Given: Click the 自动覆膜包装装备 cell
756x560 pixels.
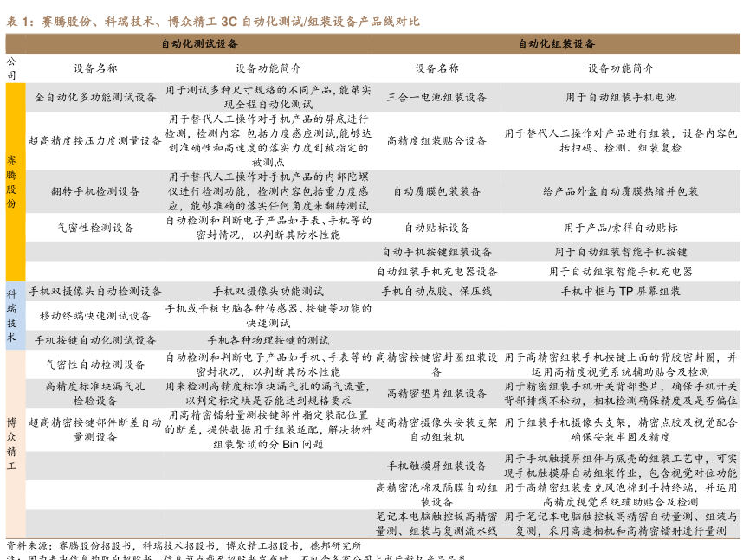Looking at the screenshot, I should 436,191.
